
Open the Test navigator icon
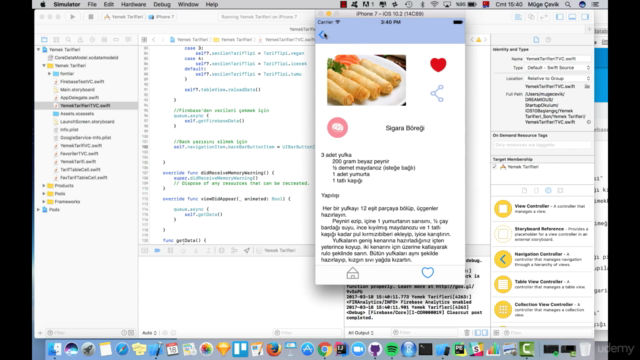pos(92,40)
